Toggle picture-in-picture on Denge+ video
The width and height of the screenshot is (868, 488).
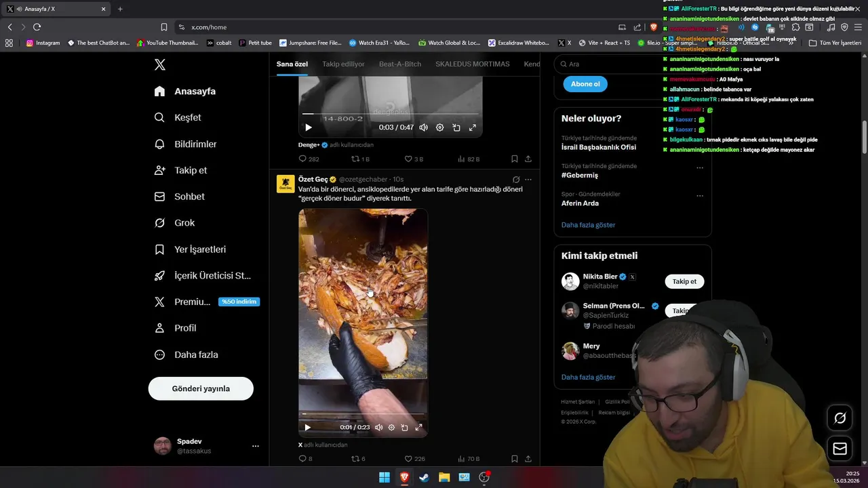(456, 127)
